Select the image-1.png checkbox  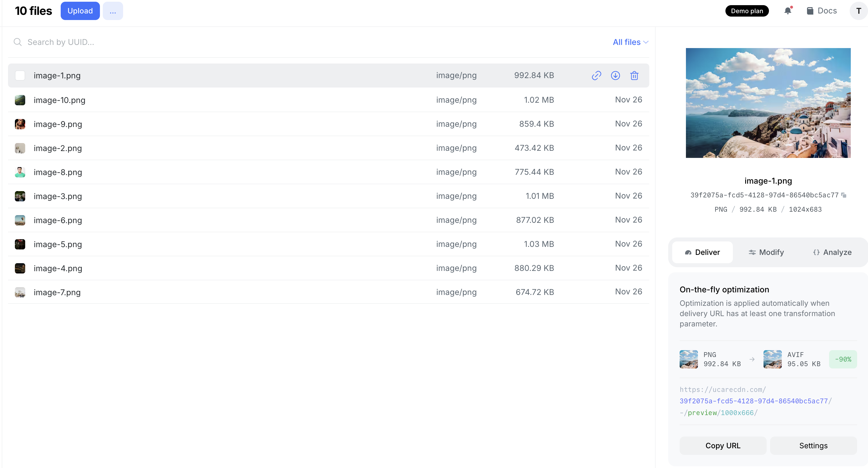coord(20,76)
